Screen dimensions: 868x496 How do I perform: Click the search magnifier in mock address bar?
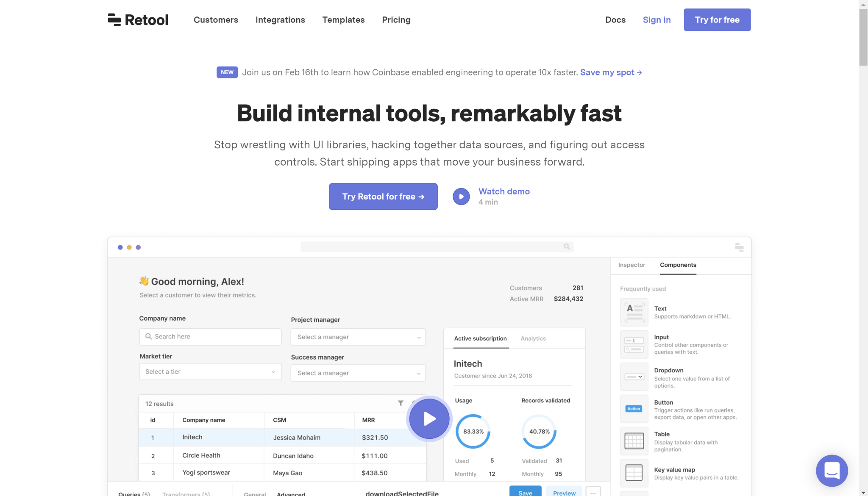[x=567, y=247]
